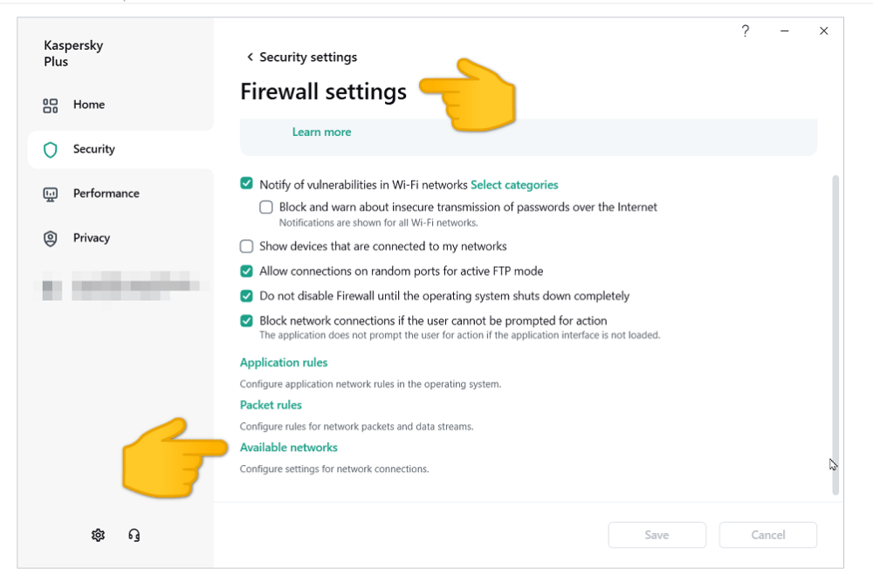Open settings via the gear icon

[x=98, y=535]
